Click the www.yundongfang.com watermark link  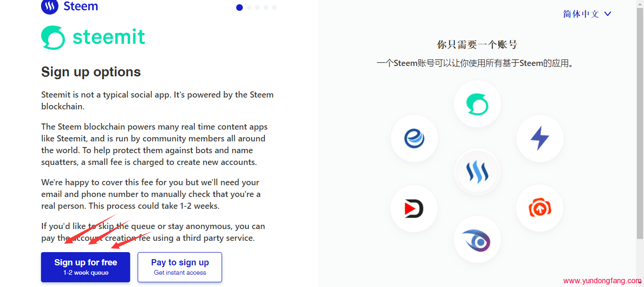click(602, 281)
